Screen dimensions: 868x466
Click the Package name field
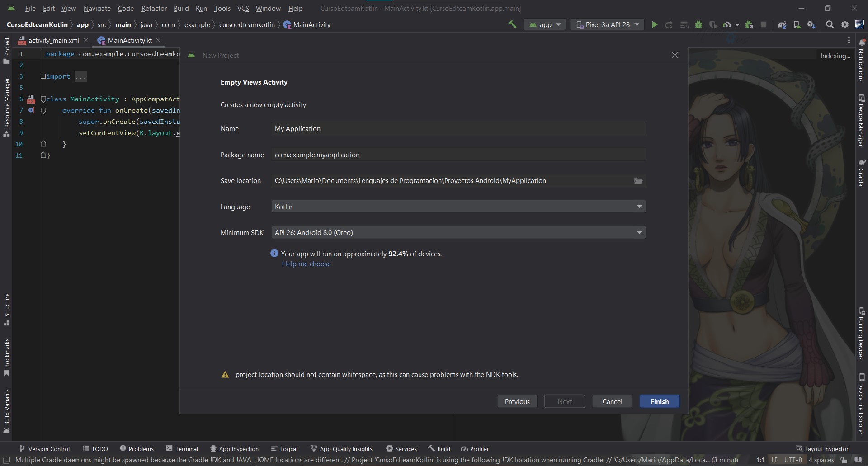[458, 155]
